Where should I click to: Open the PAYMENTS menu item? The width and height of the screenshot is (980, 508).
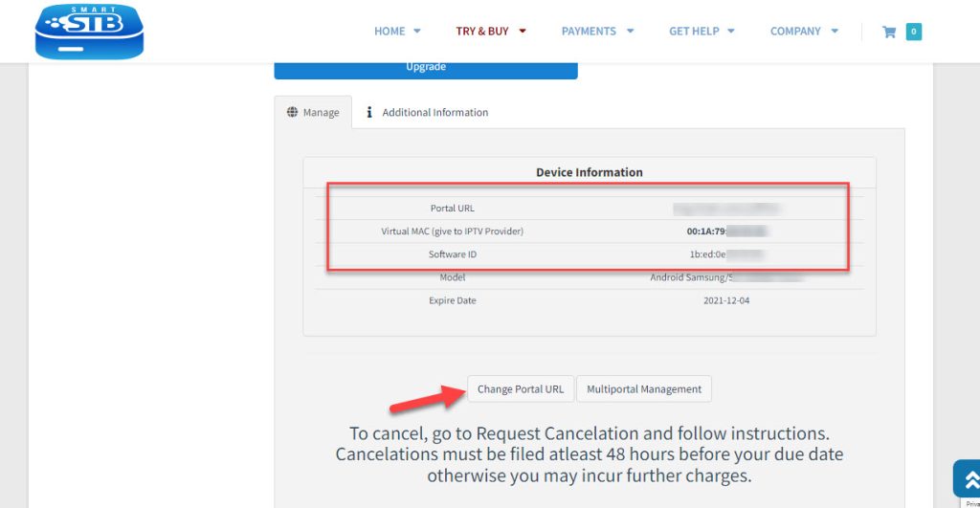pyautogui.click(x=589, y=32)
